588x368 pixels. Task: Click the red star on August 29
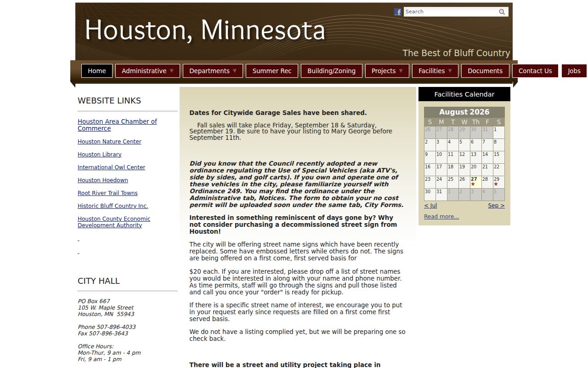[496, 184]
